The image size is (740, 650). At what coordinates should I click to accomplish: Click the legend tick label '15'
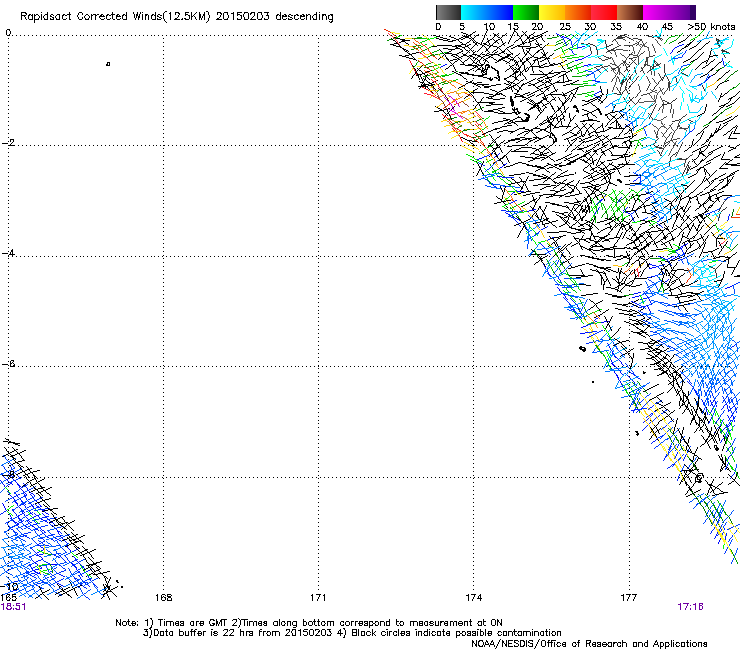click(x=513, y=27)
